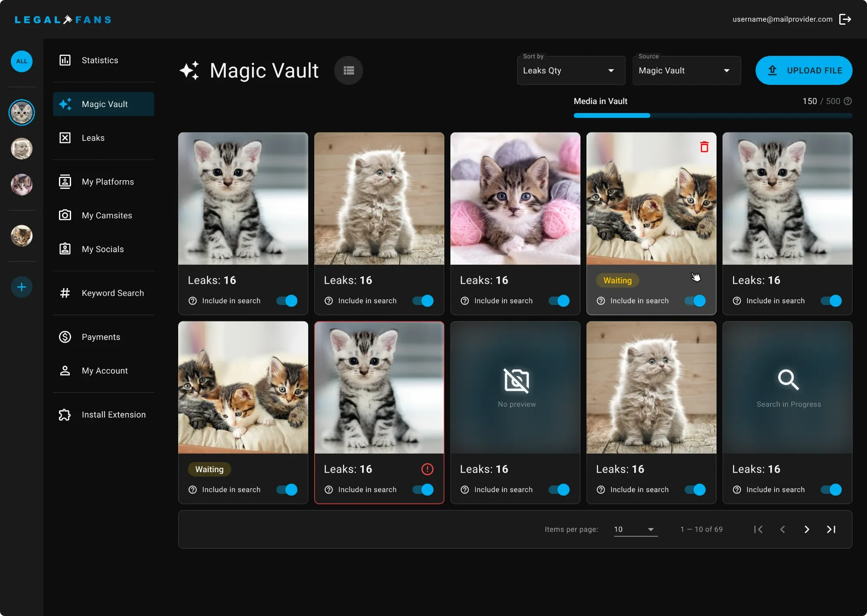Disable Include in search on hovered Waiting card
867x616 pixels.
tap(695, 301)
